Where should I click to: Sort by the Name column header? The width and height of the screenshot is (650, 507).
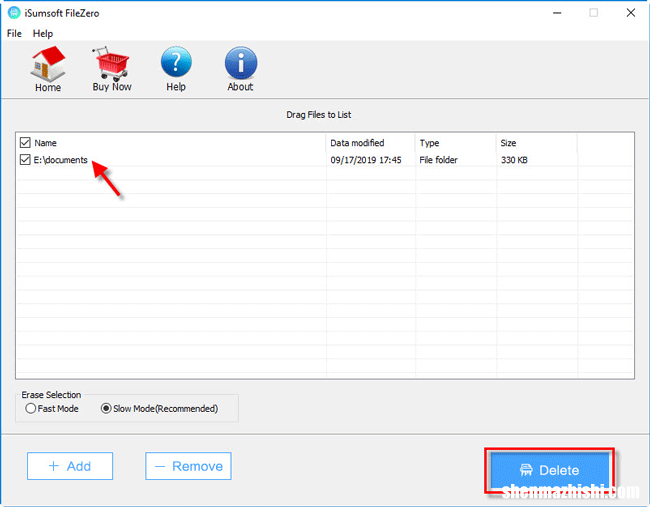[46, 143]
